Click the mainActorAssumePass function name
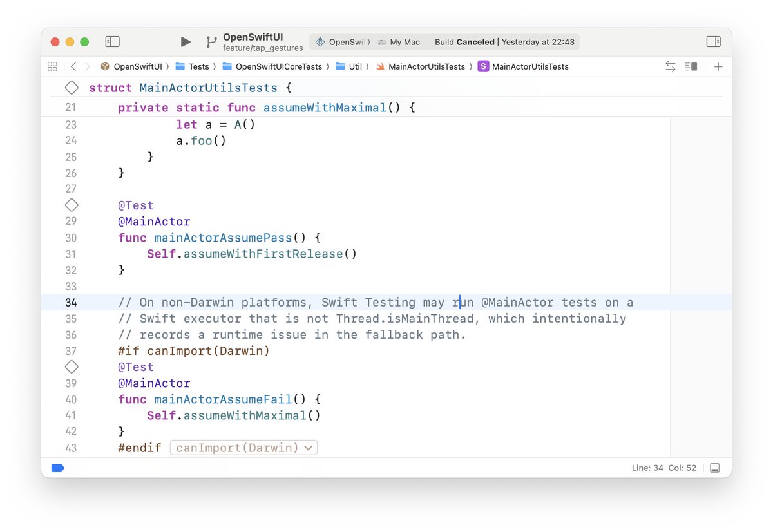The height and width of the screenshot is (532, 773). click(224, 238)
